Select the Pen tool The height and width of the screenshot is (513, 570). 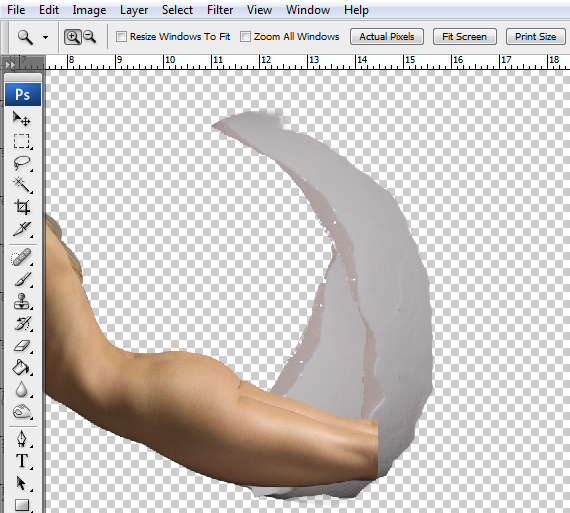pos(21,438)
